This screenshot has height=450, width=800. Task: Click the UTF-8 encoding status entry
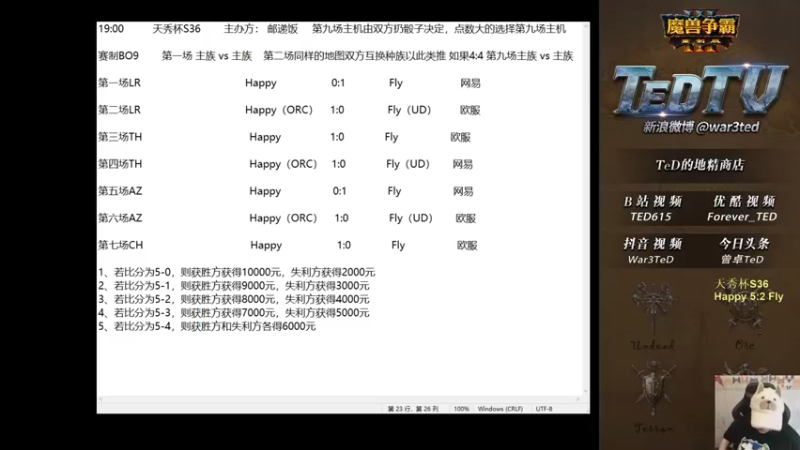click(544, 409)
